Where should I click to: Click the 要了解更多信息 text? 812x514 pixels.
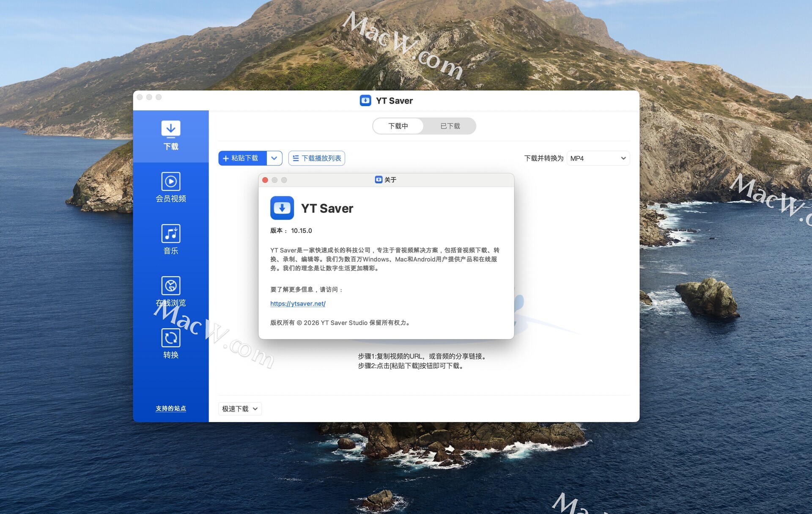(x=307, y=290)
